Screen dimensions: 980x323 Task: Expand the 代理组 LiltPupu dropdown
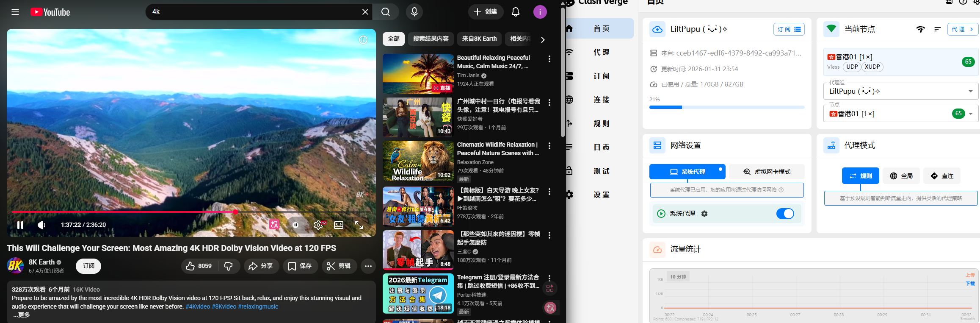[970, 92]
